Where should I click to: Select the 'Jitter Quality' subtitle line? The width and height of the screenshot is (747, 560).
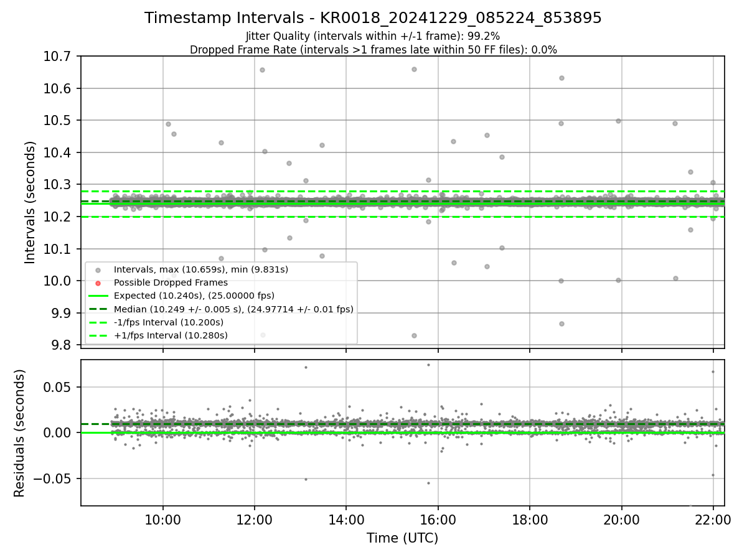[x=373, y=36]
